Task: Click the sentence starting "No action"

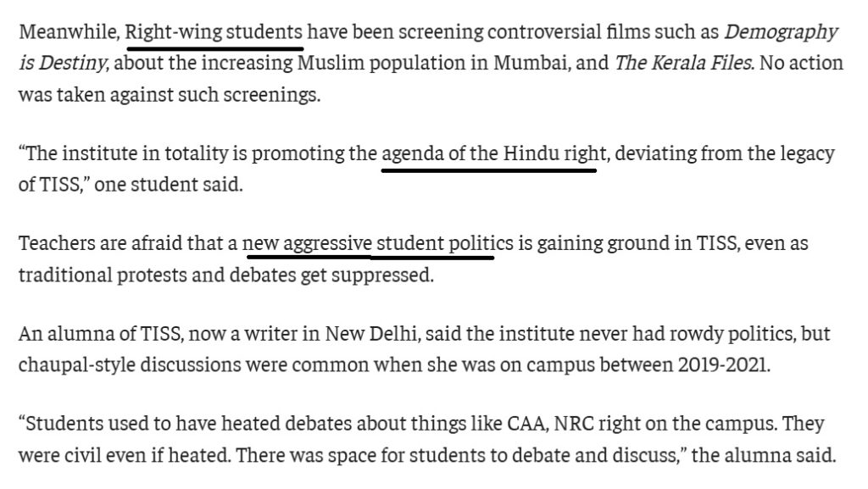Action: 799,64
